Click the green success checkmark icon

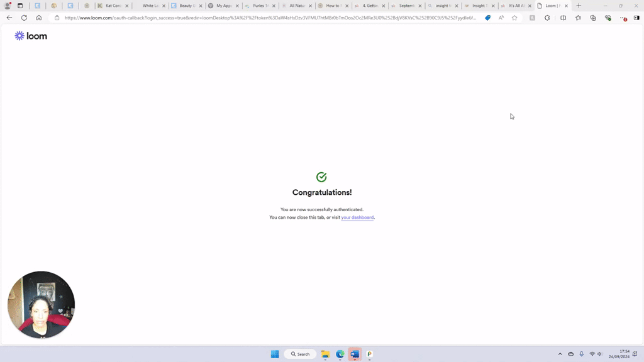tap(321, 177)
